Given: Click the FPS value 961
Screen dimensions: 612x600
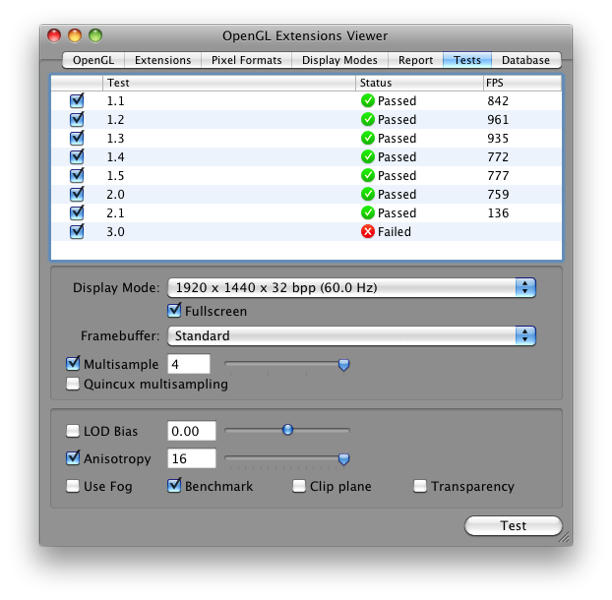Looking at the screenshot, I should click(498, 119).
